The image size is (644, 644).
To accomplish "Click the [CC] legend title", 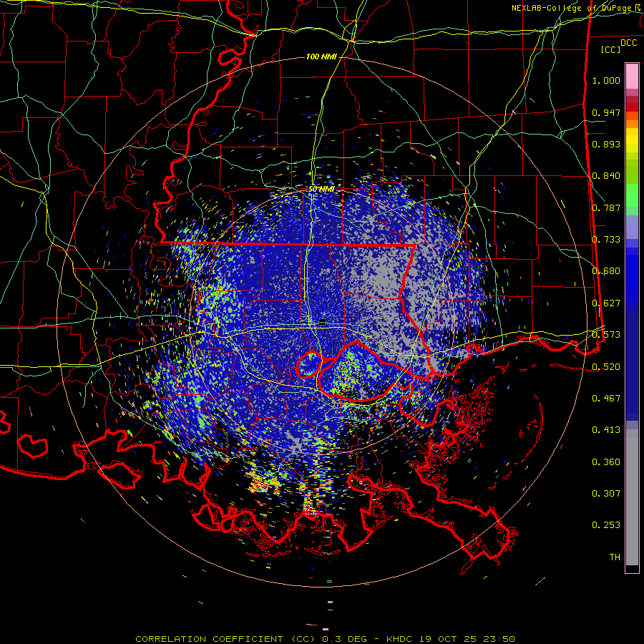I will click(x=610, y=49).
